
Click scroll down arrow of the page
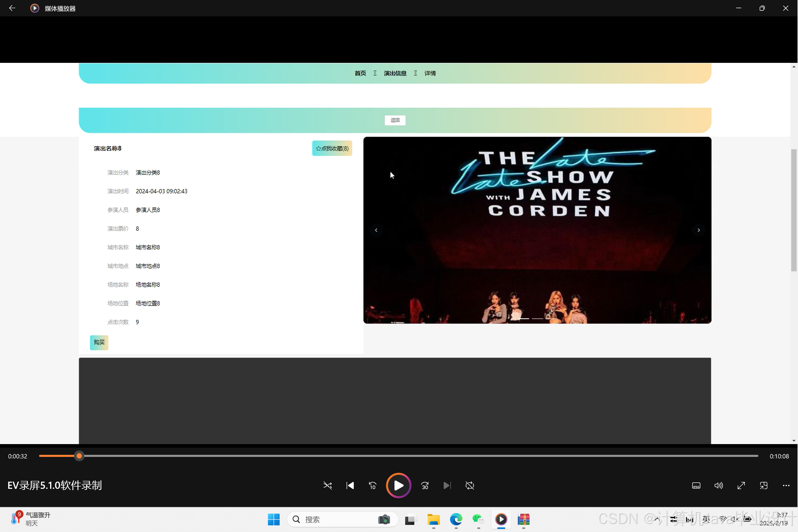coord(794,441)
